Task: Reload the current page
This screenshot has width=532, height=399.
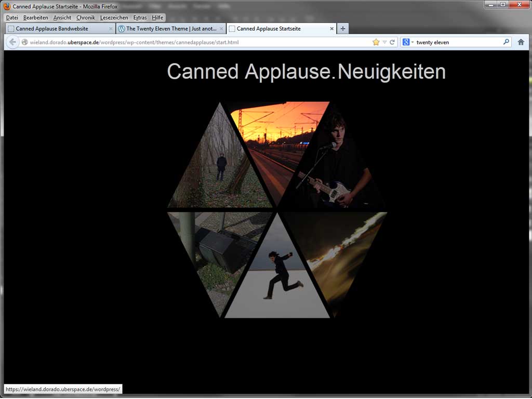Action: point(392,42)
